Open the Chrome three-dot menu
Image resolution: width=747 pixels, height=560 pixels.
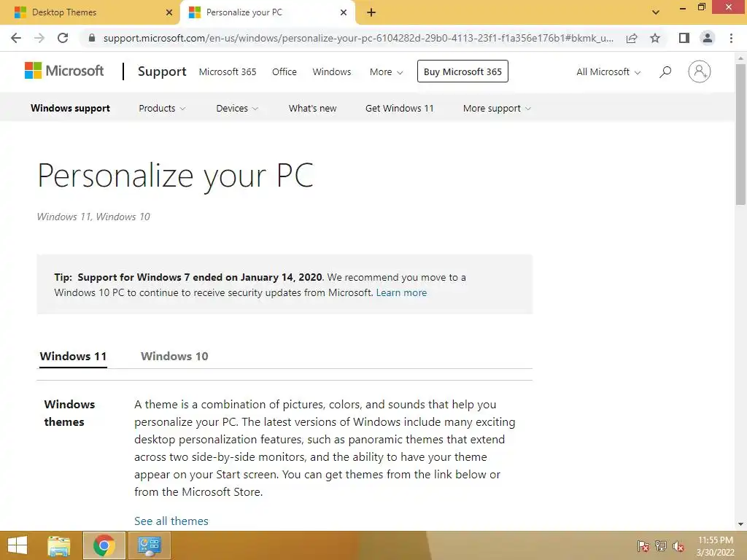pos(731,38)
